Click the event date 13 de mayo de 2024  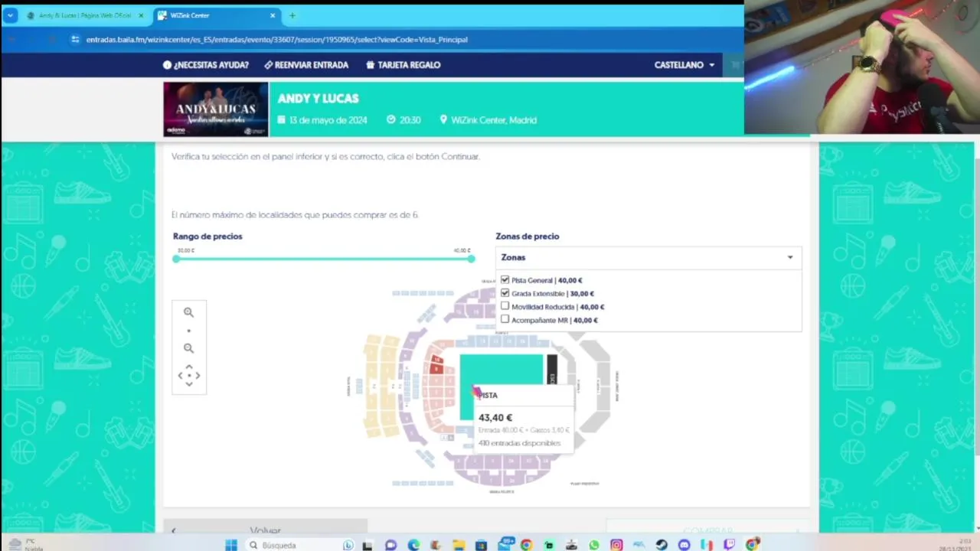click(x=328, y=120)
